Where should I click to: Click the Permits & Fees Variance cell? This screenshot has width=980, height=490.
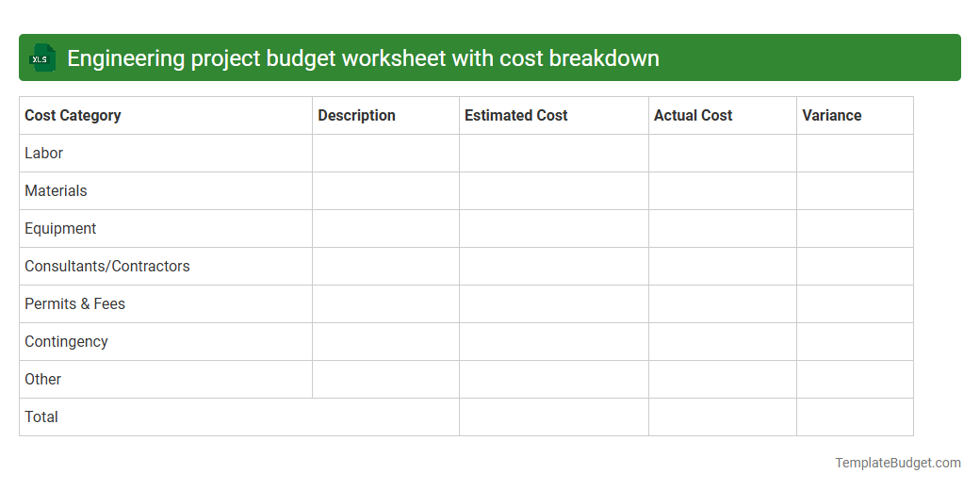point(855,303)
